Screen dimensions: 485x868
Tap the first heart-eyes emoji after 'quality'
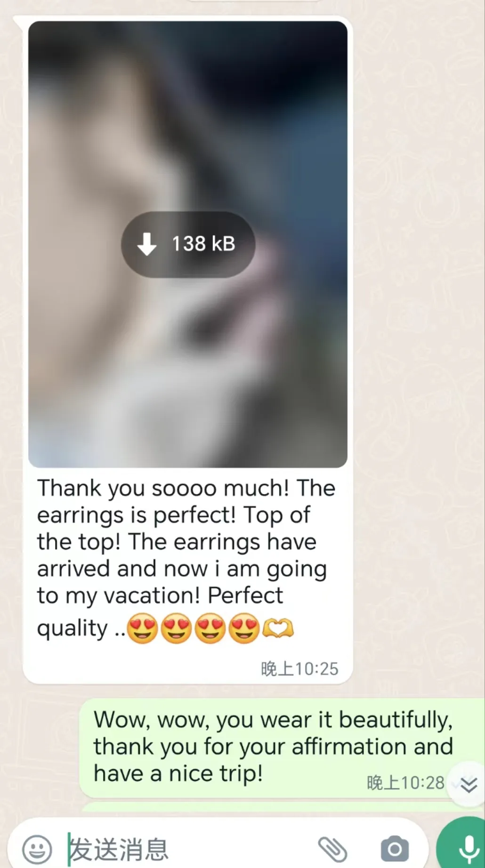pyautogui.click(x=142, y=628)
